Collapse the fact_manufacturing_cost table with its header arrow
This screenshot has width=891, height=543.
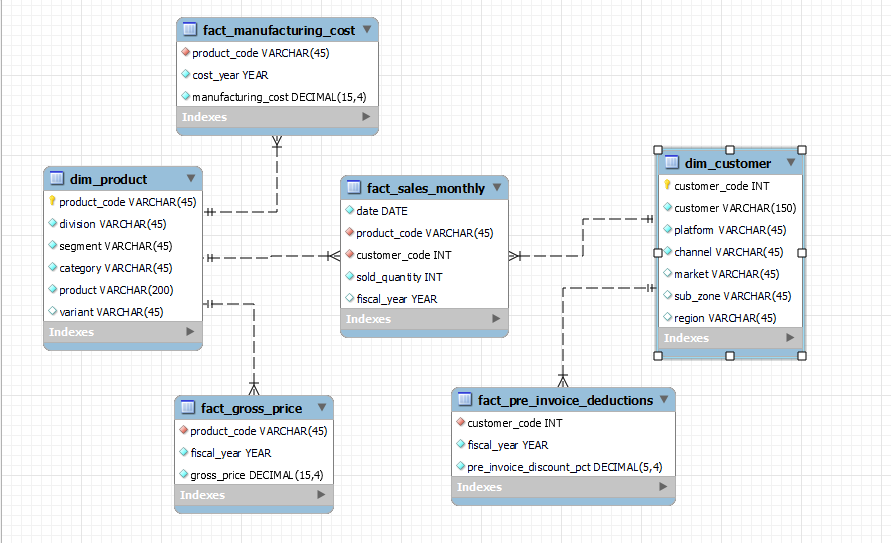click(367, 29)
